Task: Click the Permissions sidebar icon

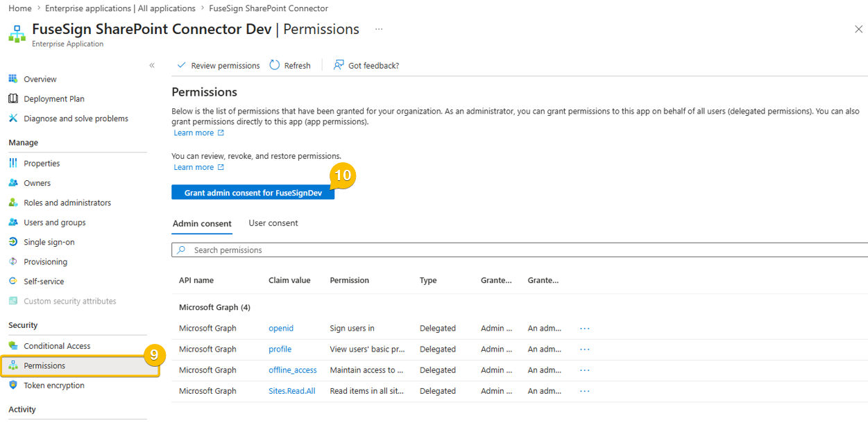Action: tap(12, 365)
